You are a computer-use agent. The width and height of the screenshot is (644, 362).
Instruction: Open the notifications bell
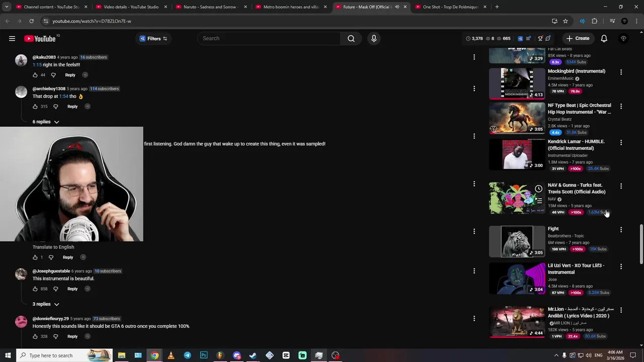604,38
